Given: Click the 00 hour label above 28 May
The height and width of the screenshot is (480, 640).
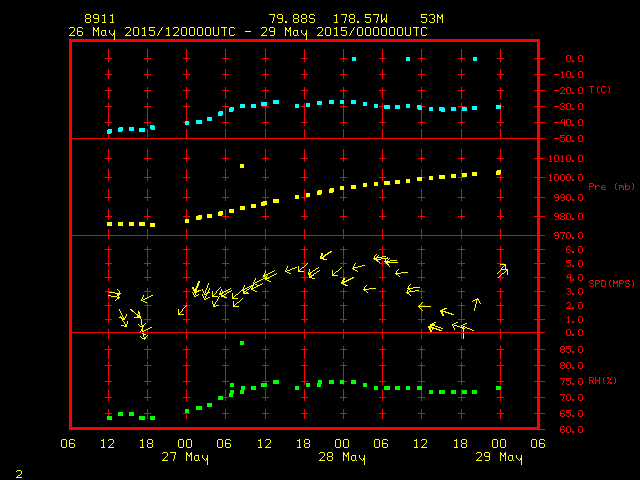Looking at the screenshot, I should pyautogui.click(x=342, y=444).
